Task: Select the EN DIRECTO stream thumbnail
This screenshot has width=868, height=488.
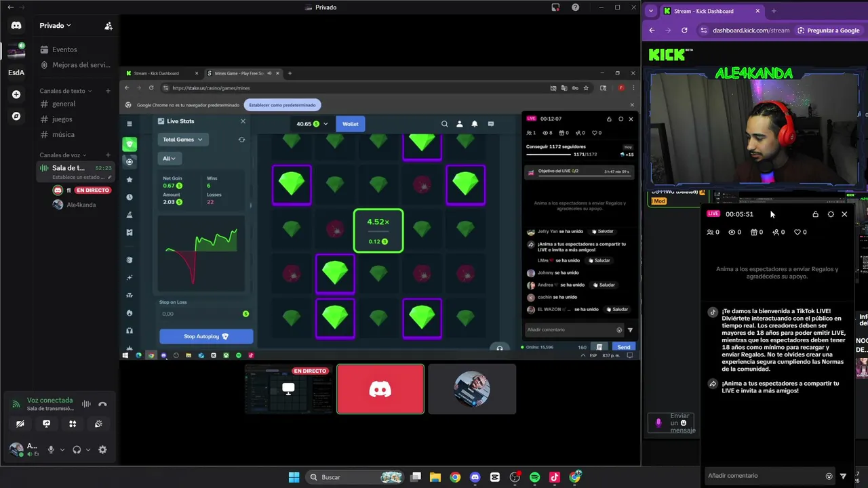Action: (x=289, y=389)
